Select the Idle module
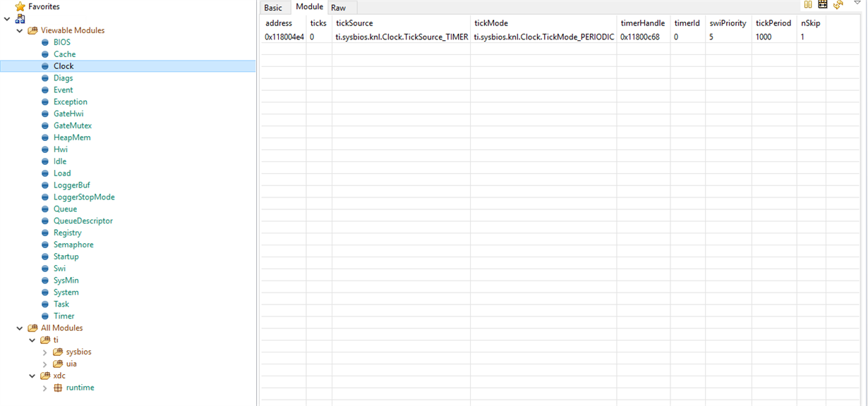 tap(60, 161)
